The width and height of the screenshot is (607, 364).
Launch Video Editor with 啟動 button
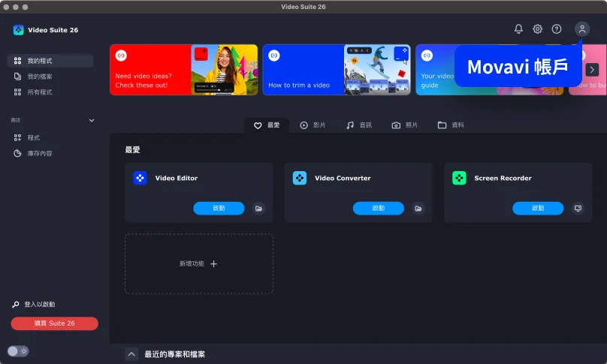click(x=219, y=208)
